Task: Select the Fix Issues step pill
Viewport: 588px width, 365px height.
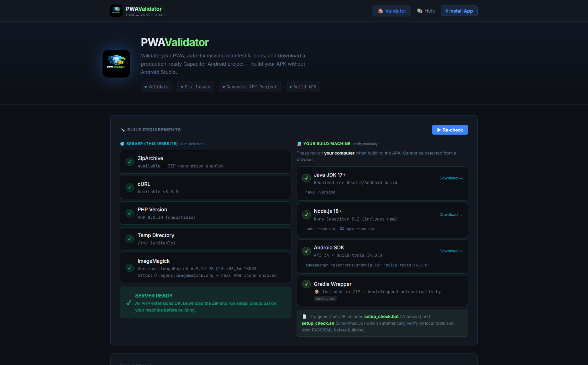Action: tap(196, 87)
